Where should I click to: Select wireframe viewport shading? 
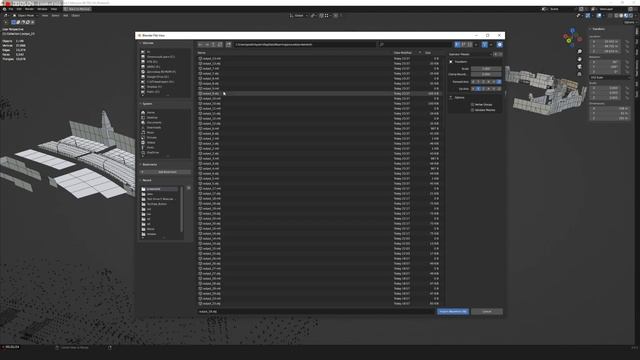click(617, 16)
